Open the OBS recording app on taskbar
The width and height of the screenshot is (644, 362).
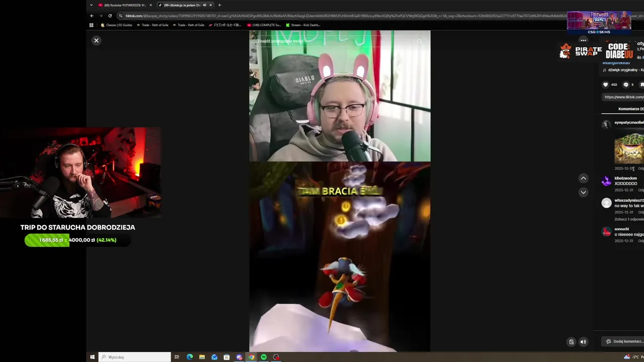coord(276,357)
